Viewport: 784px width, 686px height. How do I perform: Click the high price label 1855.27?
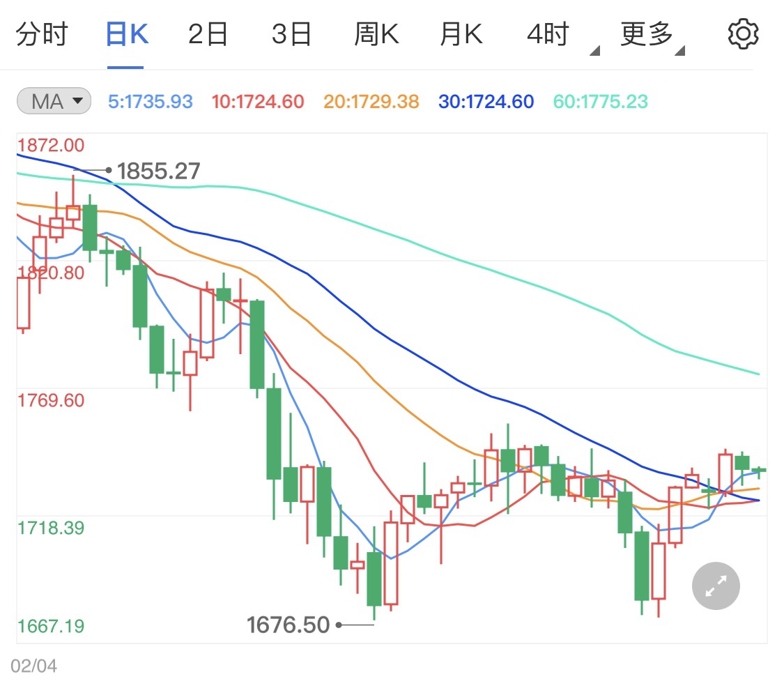(x=158, y=171)
